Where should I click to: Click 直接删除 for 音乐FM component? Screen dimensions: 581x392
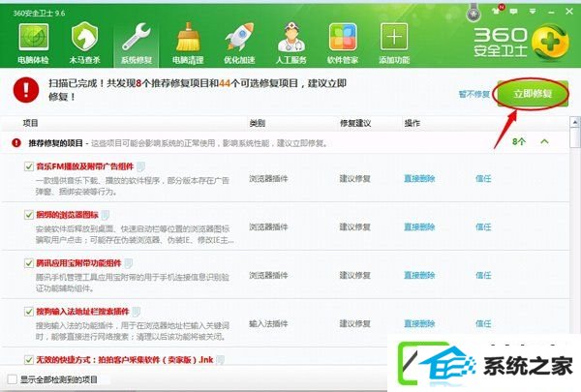click(419, 178)
